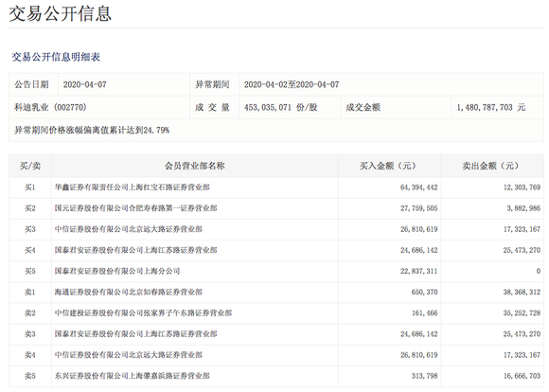549x392 pixels.
Task: Click the 异常期间 date range cell
Action: coord(292,85)
